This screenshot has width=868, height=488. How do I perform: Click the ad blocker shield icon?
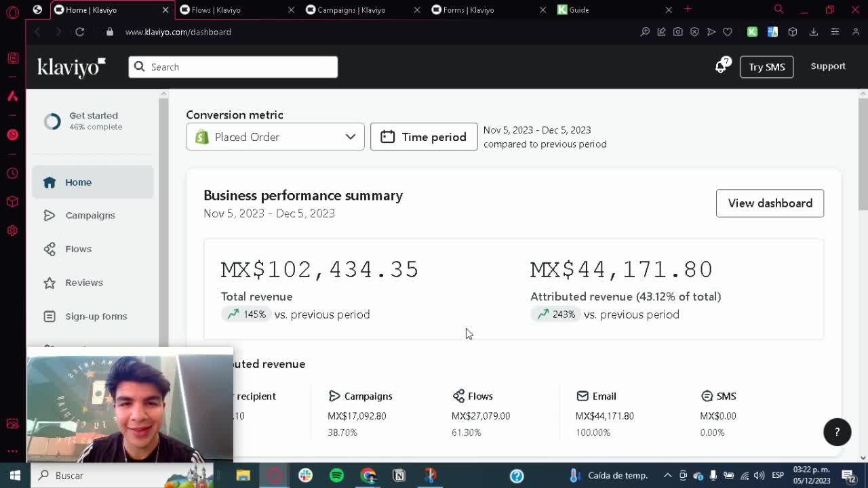694,32
